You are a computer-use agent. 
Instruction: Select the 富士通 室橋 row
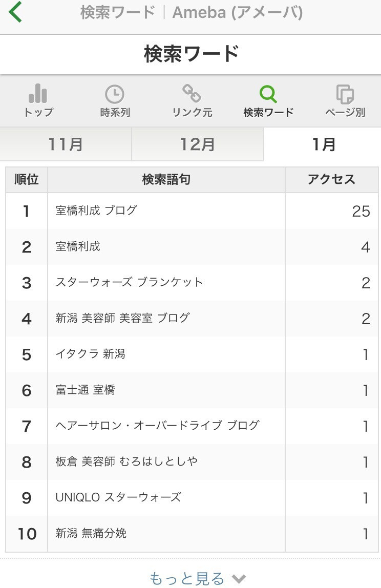coord(85,390)
